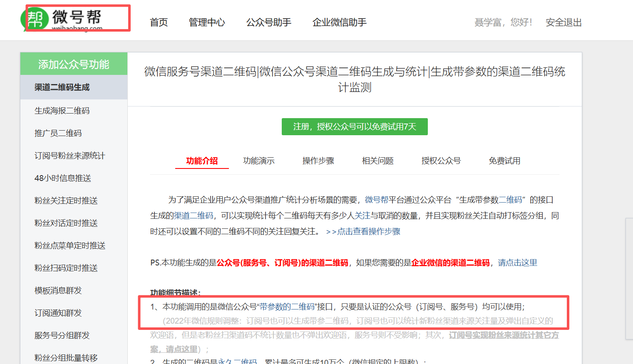Switch to the 授权公众号 tab
The image size is (633, 364).
click(x=441, y=161)
